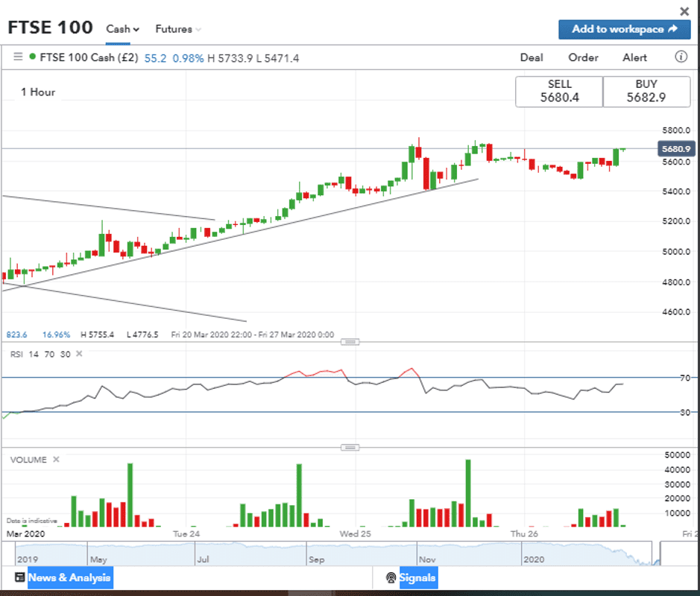The height and width of the screenshot is (596, 700).
Task: Open the Alert tab
Action: (634, 57)
